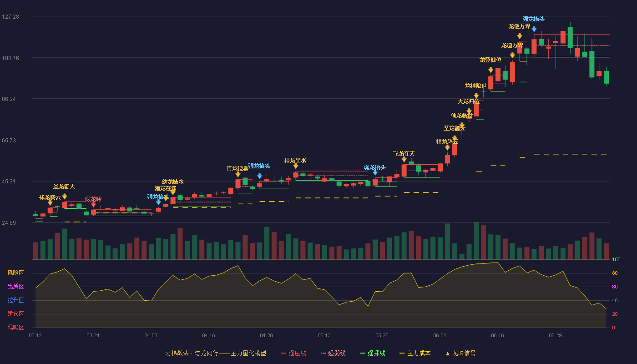Click the orange arrow under 天龙归位 signal
The width and height of the screenshot is (637, 364).
click(x=469, y=111)
